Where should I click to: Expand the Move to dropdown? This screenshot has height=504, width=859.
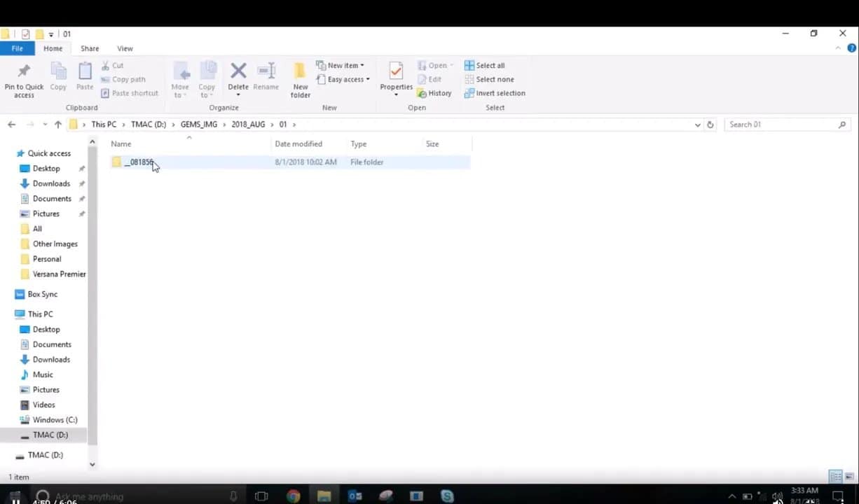pyautogui.click(x=180, y=78)
